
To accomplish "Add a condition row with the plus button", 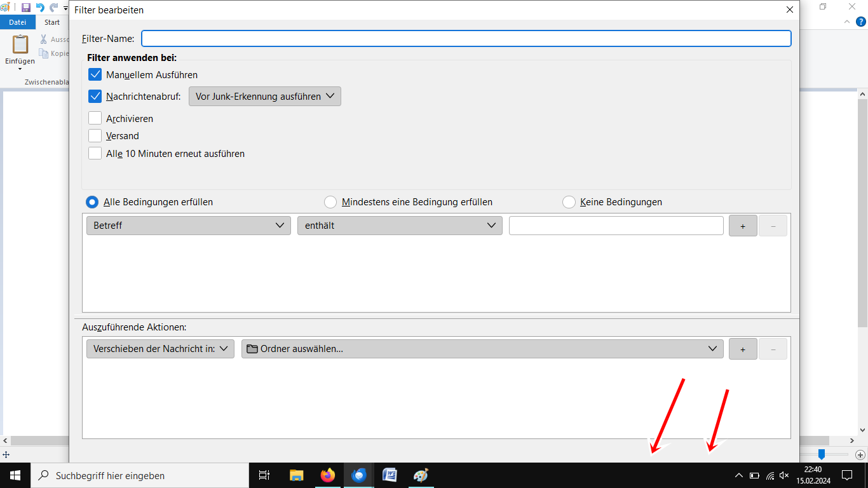I will pos(743,226).
